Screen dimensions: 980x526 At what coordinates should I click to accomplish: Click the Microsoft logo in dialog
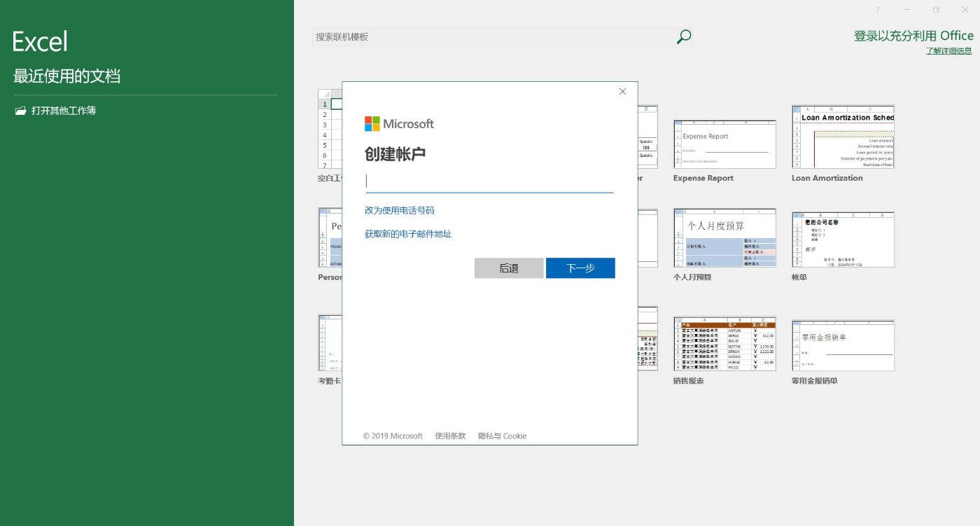coord(399,124)
